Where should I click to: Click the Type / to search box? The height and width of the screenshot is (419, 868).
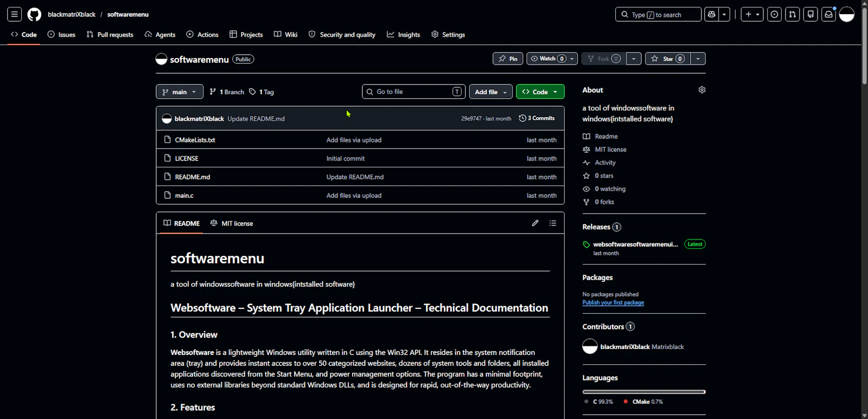(x=658, y=15)
